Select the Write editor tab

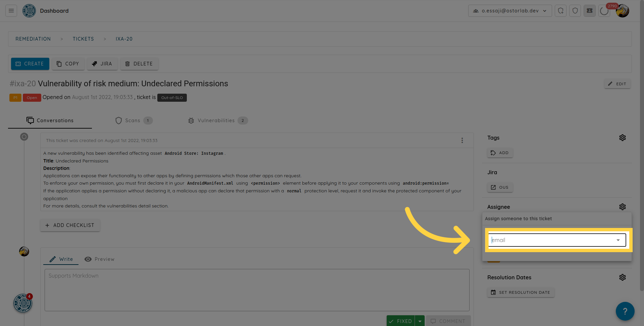click(x=61, y=259)
